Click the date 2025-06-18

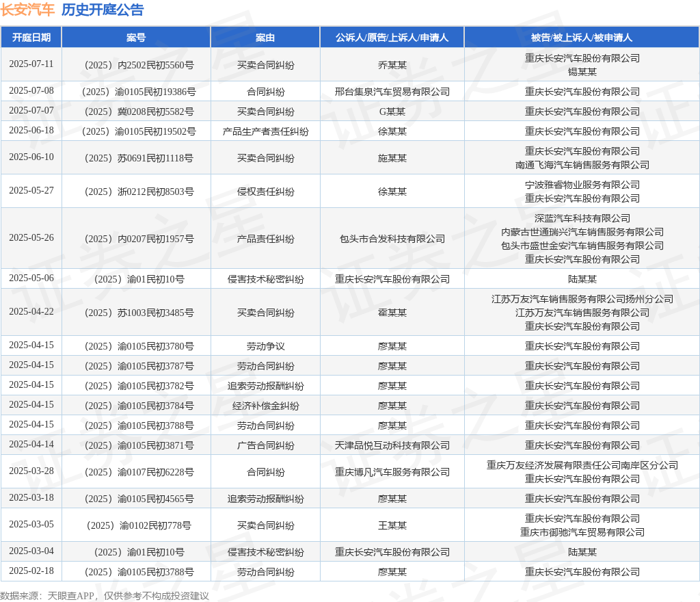[x=31, y=130]
